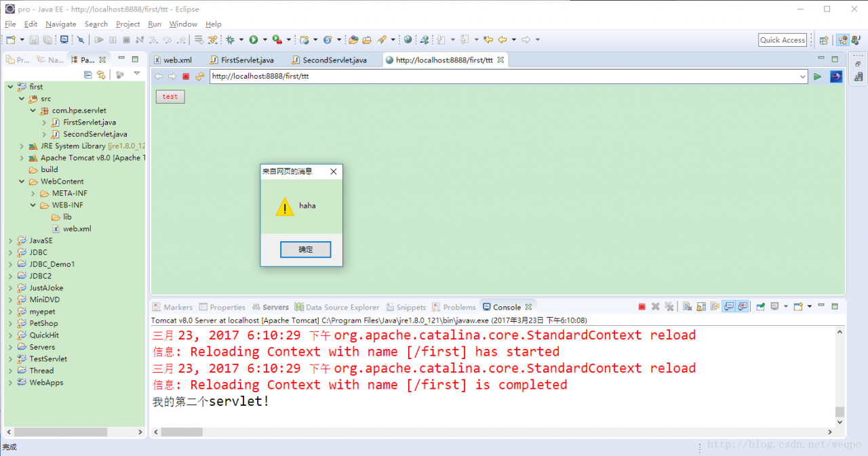Click Open Perspective icon next to Quick Access

pyautogui.click(x=824, y=40)
